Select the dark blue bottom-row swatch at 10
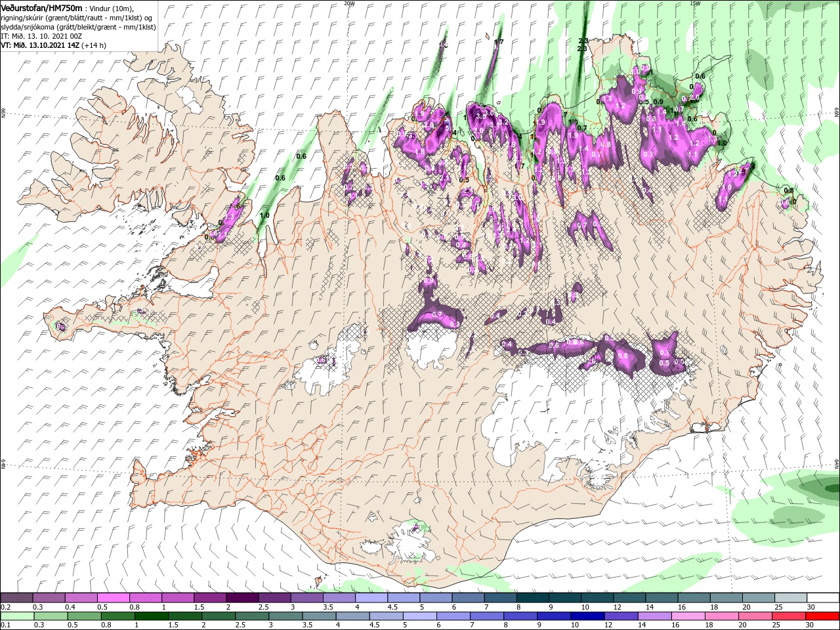 tap(587, 616)
